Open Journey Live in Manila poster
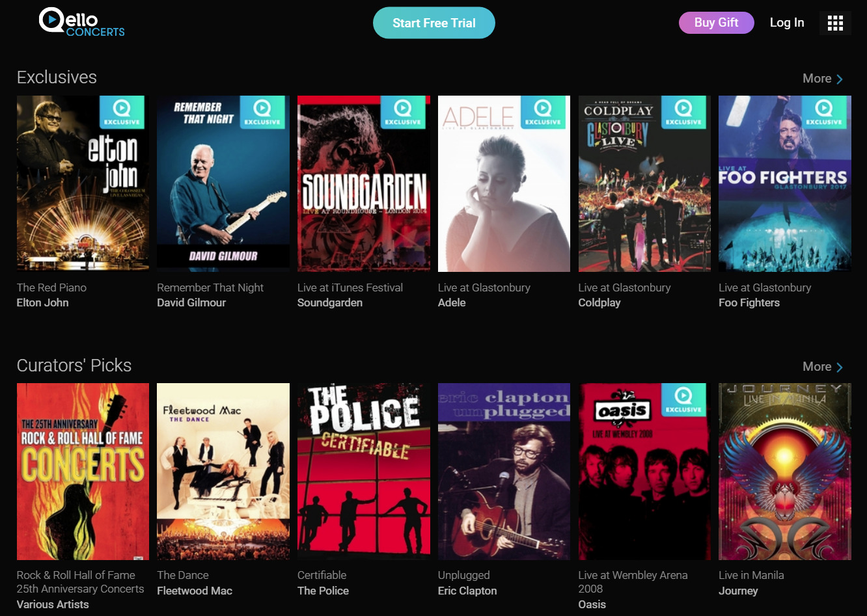Screen dimensions: 867x616 (x=784, y=471)
